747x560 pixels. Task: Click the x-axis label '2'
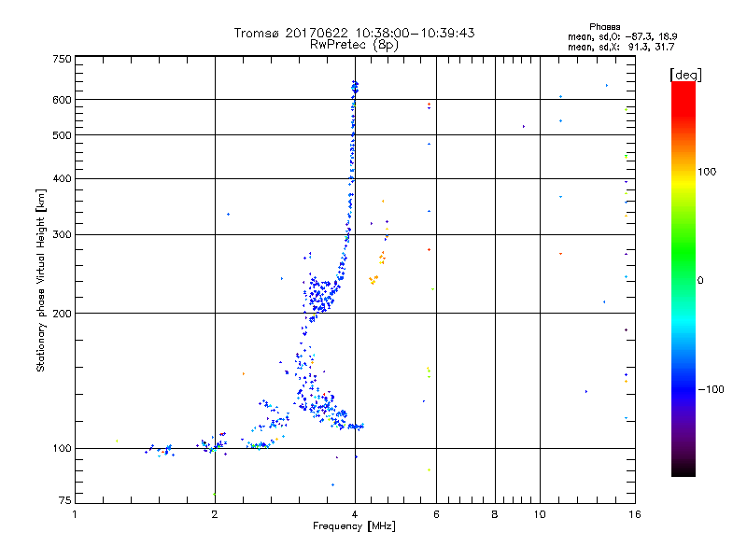click(215, 514)
